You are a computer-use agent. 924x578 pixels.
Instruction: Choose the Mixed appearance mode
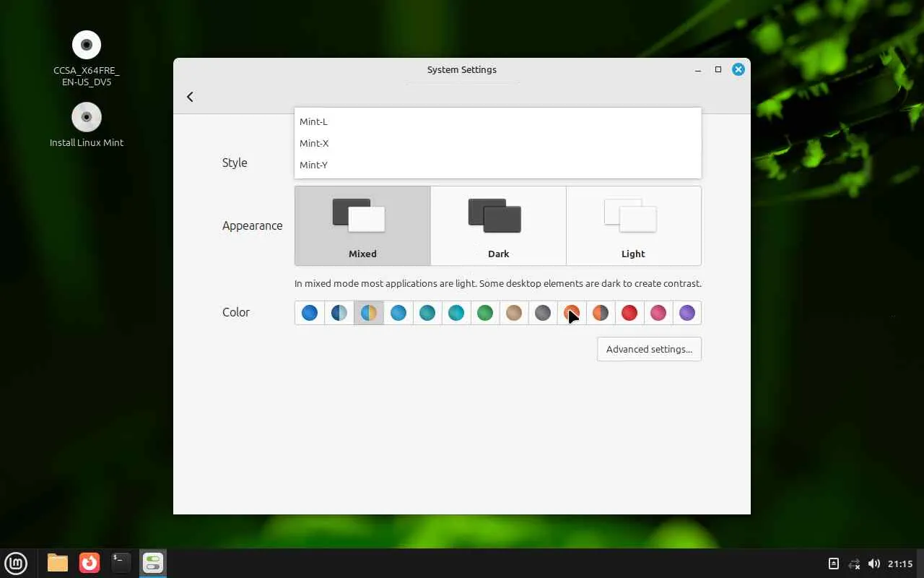(362, 226)
